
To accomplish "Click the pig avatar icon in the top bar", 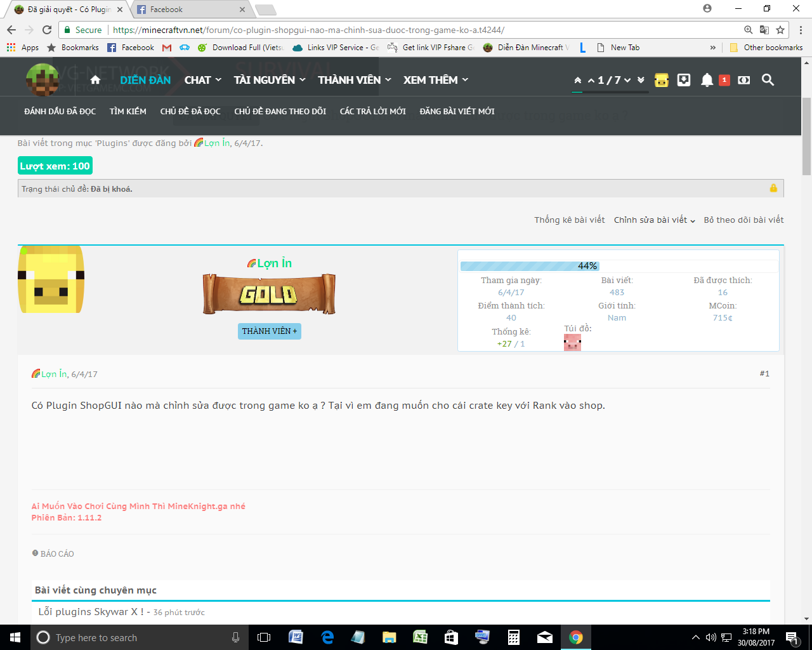I will click(x=661, y=80).
